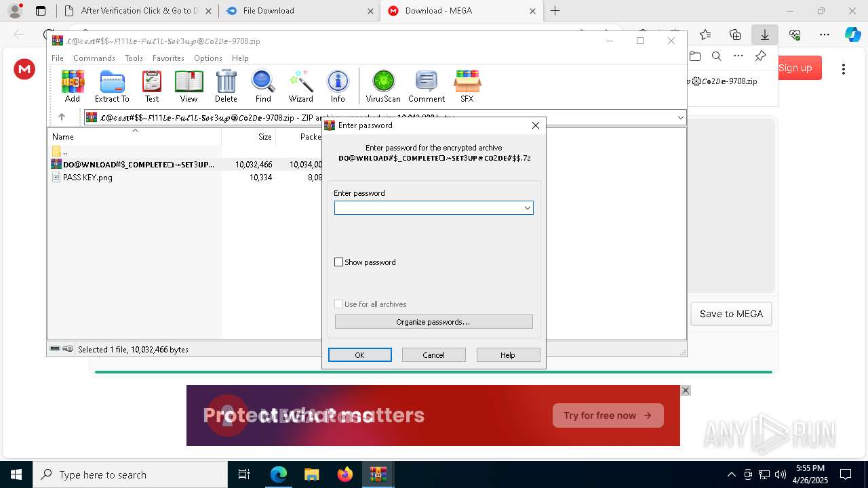Select the PASS KEY.png file
Image resolution: width=868 pixels, height=488 pixels.
point(87,178)
